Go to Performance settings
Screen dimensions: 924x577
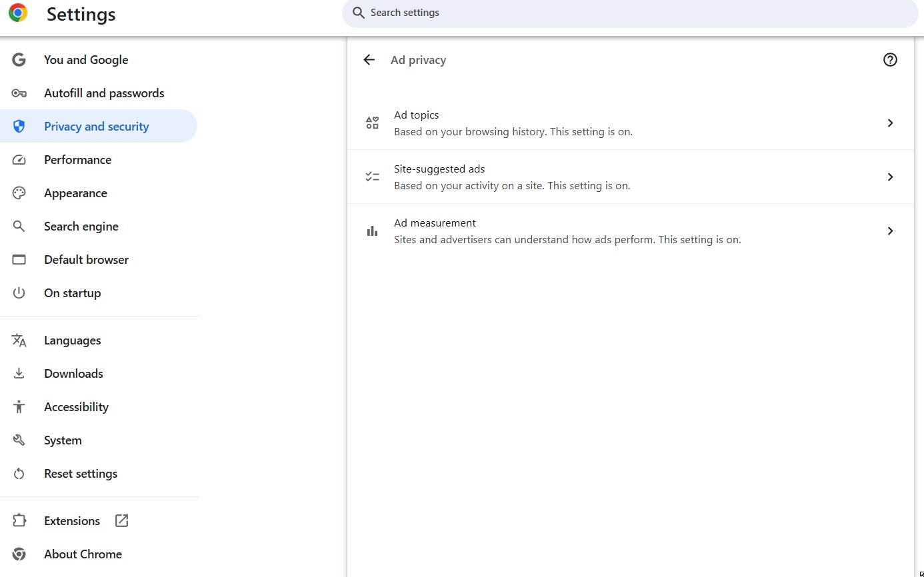tap(77, 160)
